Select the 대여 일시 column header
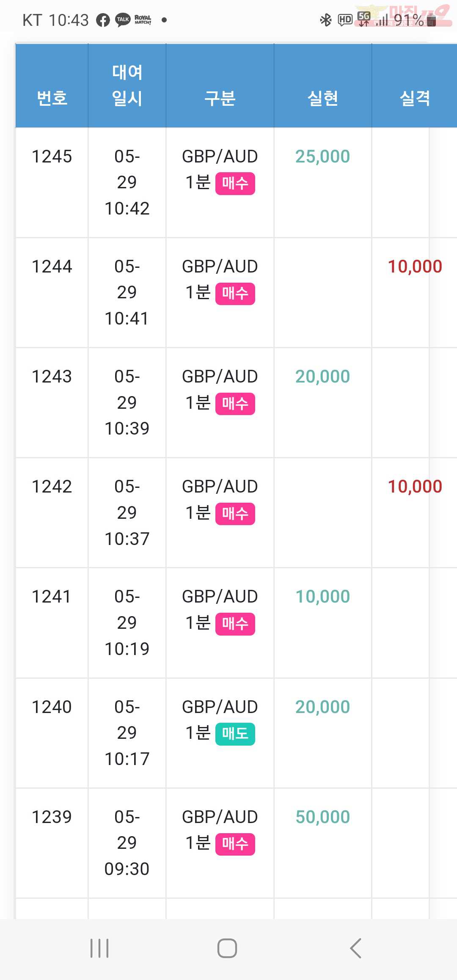 [x=127, y=85]
